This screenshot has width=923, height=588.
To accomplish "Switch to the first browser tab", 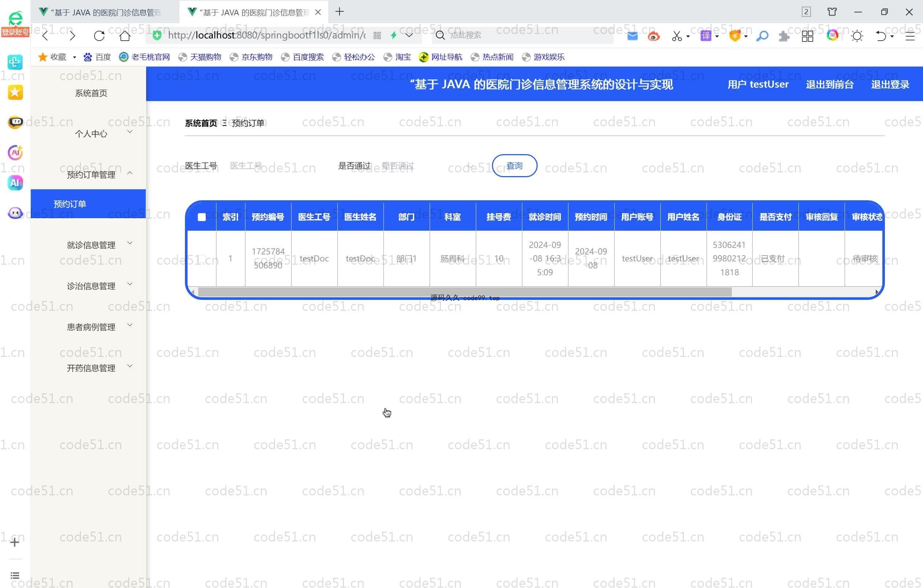I will (104, 12).
